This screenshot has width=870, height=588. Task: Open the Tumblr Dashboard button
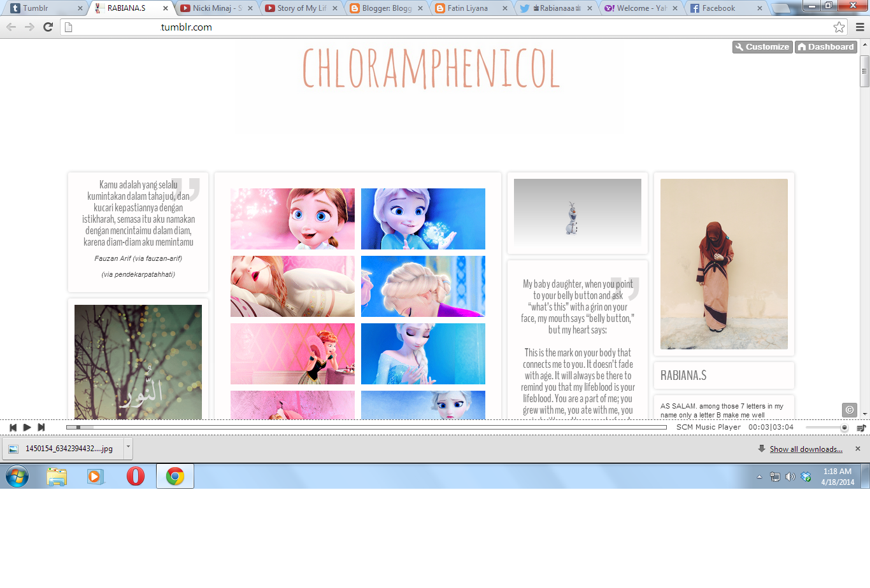coord(825,47)
